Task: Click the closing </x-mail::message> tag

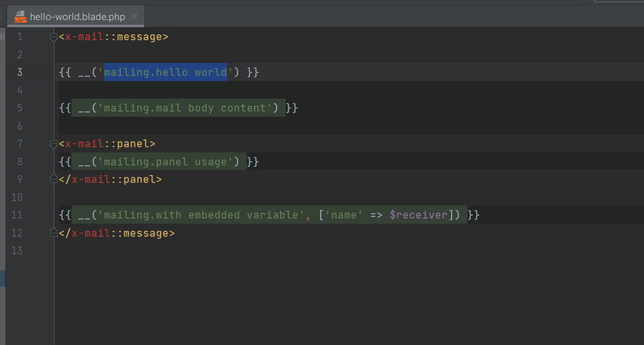Action: [x=117, y=233]
